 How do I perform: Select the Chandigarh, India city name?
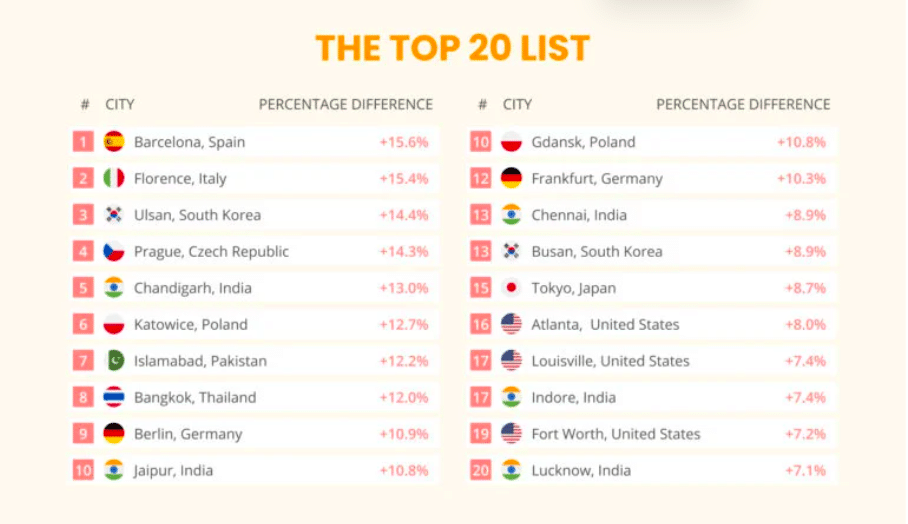pyautogui.click(x=193, y=288)
